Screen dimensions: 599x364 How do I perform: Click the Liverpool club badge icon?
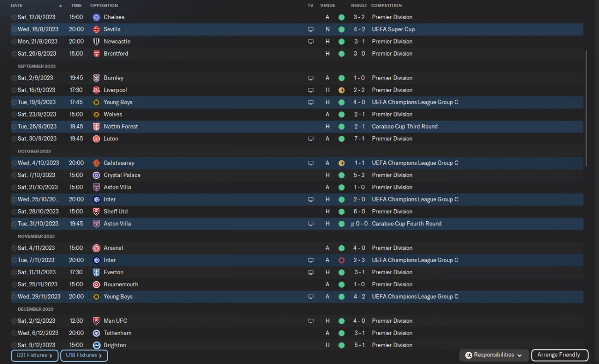pyautogui.click(x=96, y=90)
